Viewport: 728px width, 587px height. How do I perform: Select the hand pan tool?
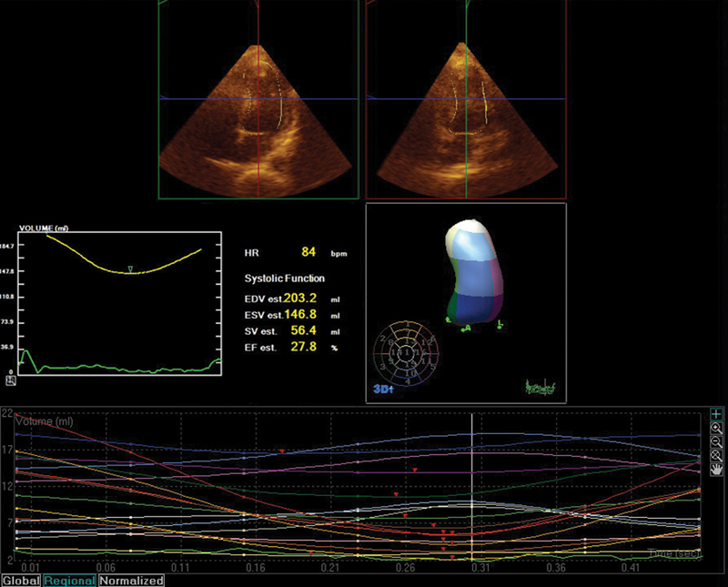[x=717, y=470]
